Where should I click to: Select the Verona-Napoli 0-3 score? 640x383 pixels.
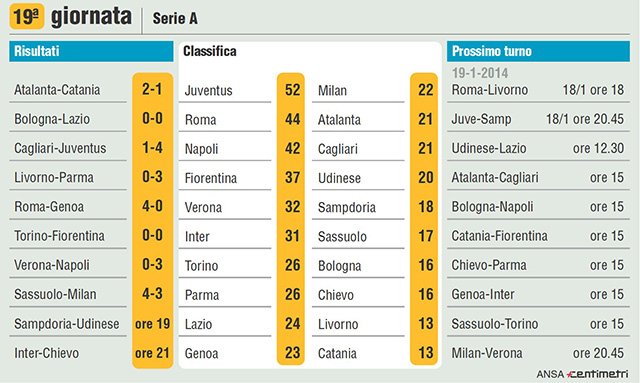pos(152,264)
